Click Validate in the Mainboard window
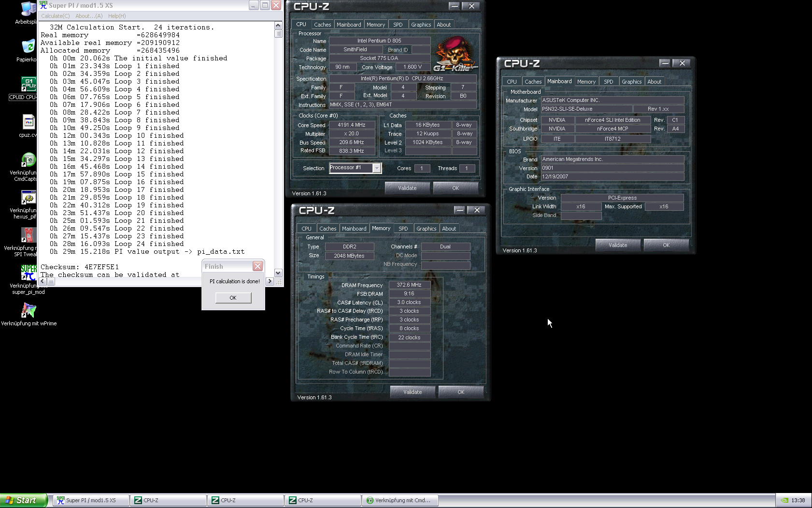Viewport: 812px width, 508px height. [618, 245]
